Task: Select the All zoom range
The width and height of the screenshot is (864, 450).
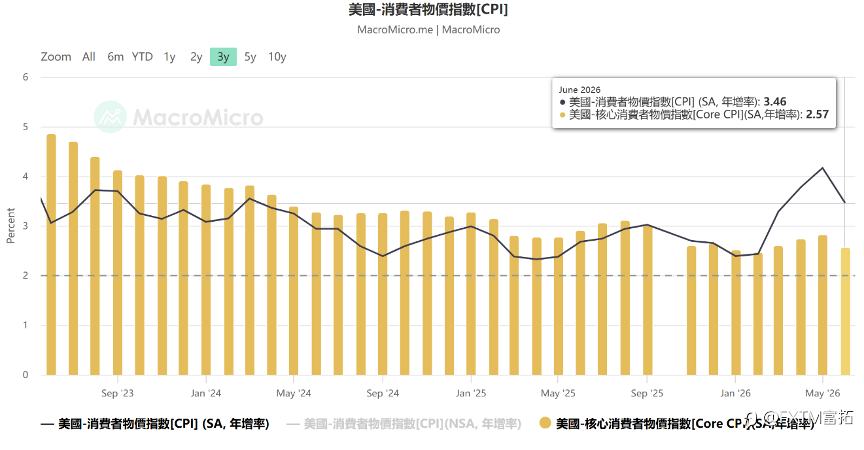Action: tap(89, 57)
